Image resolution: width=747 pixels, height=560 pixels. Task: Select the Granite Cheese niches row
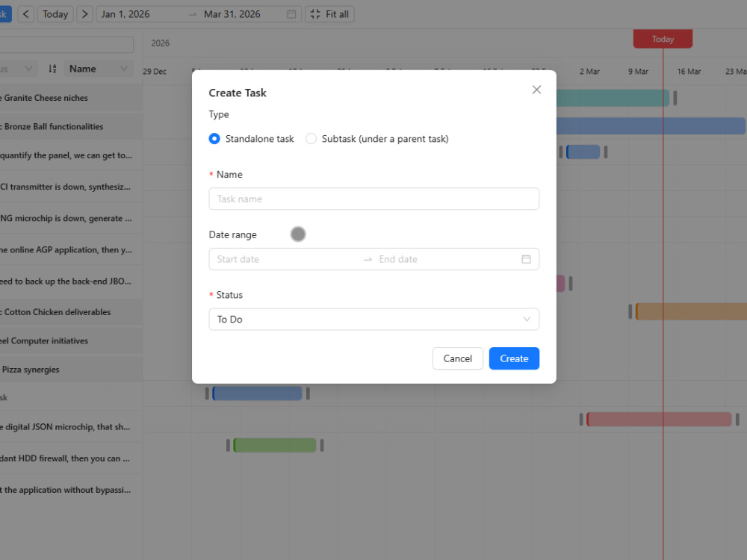point(71,98)
